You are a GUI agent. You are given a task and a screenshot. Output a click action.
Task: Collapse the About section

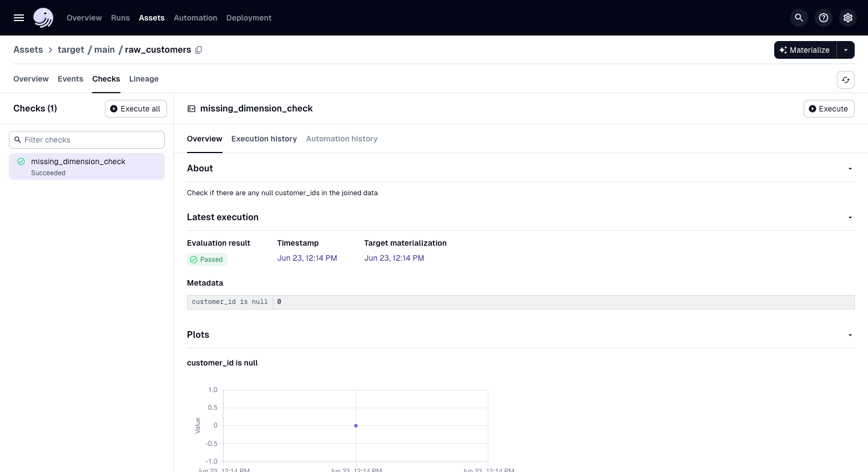click(850, 169)
